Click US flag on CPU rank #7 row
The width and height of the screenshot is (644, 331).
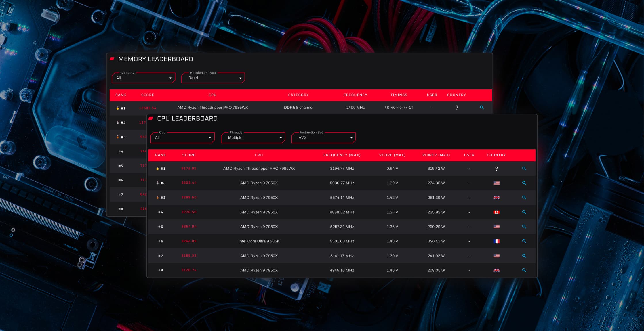[496, 256]
